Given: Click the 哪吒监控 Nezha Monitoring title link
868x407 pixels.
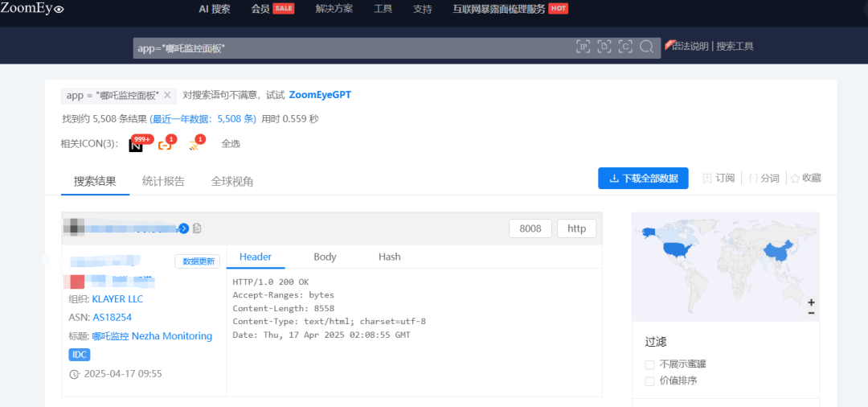Looking at the screenshot, I should click(152, 336).
